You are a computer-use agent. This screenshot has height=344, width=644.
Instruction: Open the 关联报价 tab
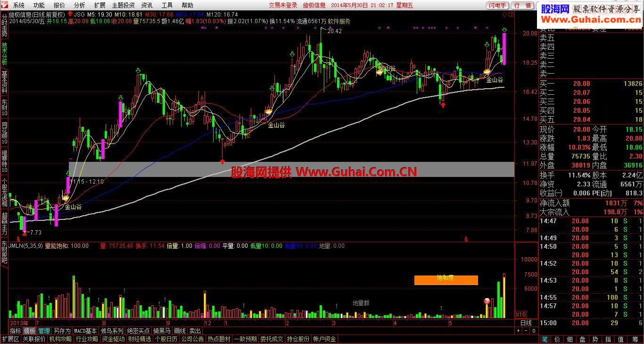click(x=34, y=339)
